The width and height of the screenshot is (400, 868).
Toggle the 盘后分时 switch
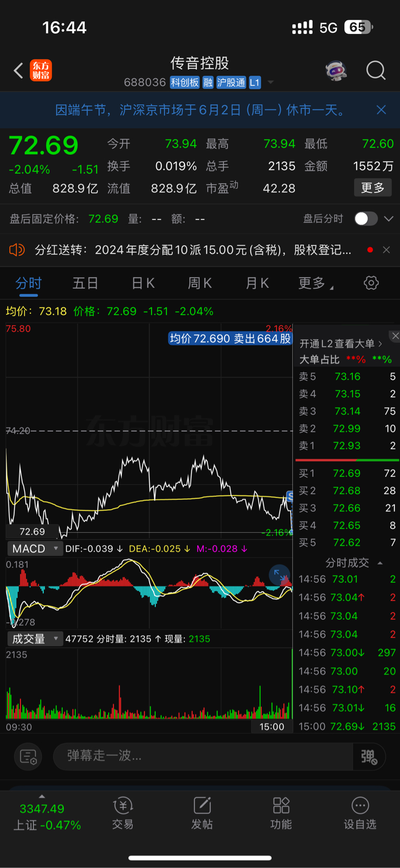click(x=366, y=218)
